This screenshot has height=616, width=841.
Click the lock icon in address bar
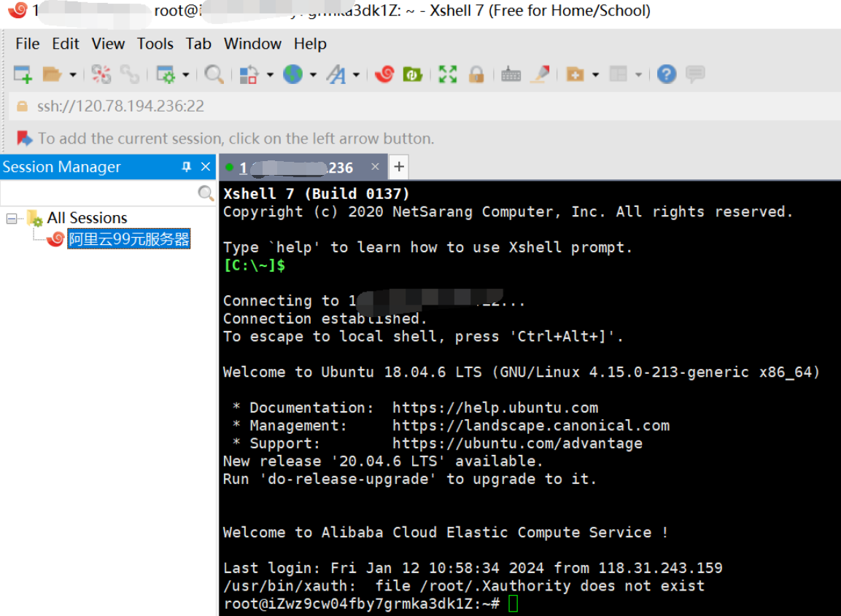[22, 106]
